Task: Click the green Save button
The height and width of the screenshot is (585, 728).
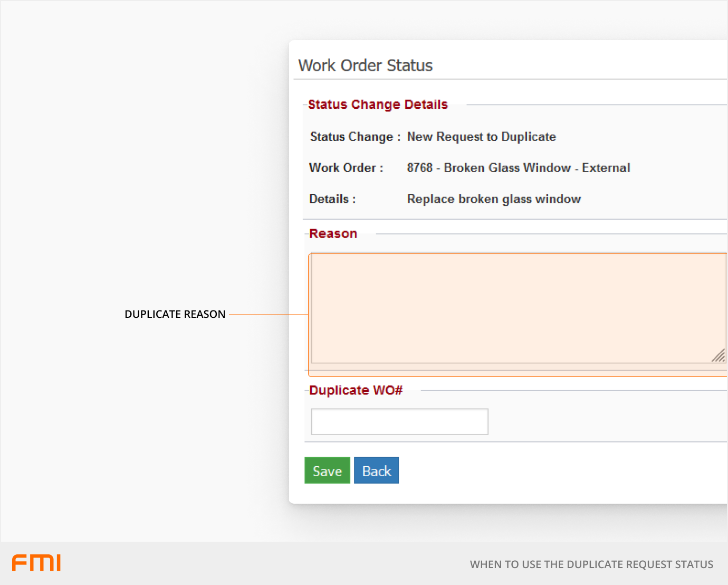Action: [x=327, y=470]
